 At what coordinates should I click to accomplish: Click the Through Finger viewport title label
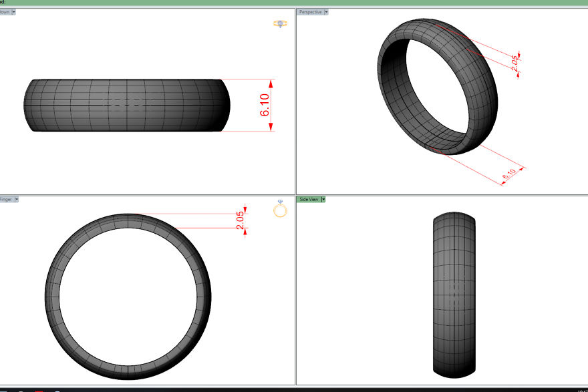click(x=7, y=198)
